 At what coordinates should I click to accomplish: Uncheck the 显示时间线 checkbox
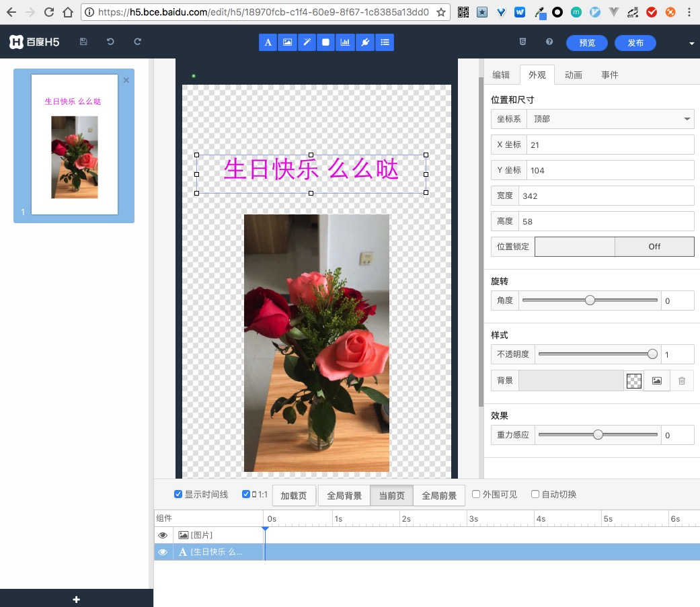coord(178,494)
